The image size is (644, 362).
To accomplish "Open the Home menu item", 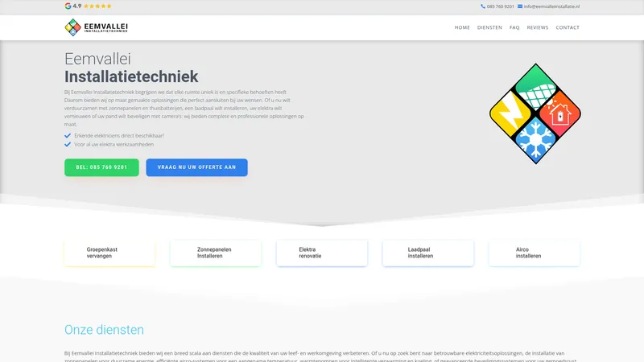I will (462, 27).
